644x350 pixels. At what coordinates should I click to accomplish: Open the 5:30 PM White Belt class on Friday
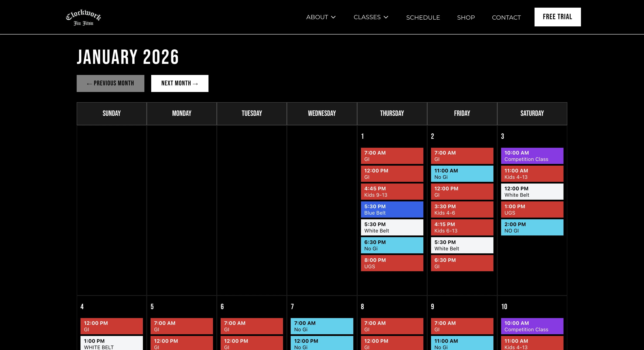click(x=462, y=245)
